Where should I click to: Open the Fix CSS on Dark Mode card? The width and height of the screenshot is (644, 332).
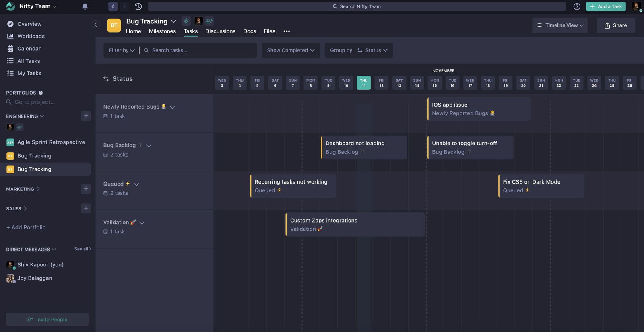pos(541,186)
